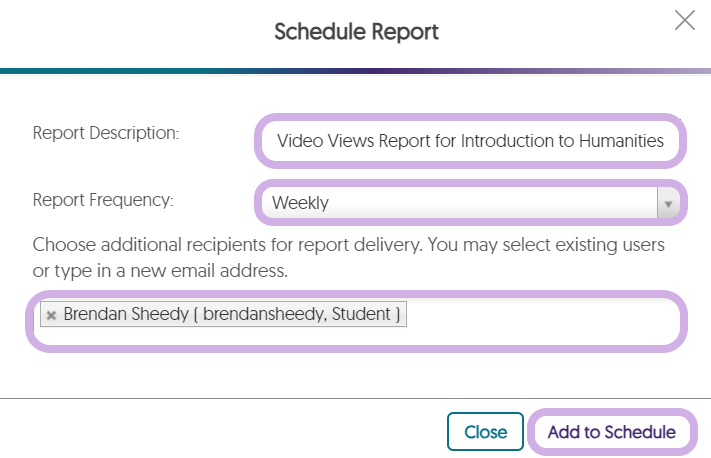Click the gradient divider under the dialog title
This screenshot has width=711, height=458.
pos(355,71)
